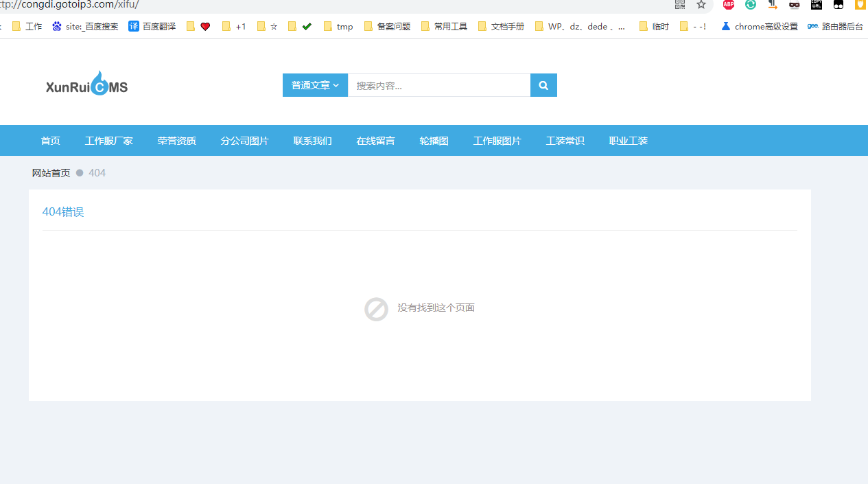Open the 常用工具 bookmark folder
The width and height of the screenshot is (868, 484).
point(444,27)
